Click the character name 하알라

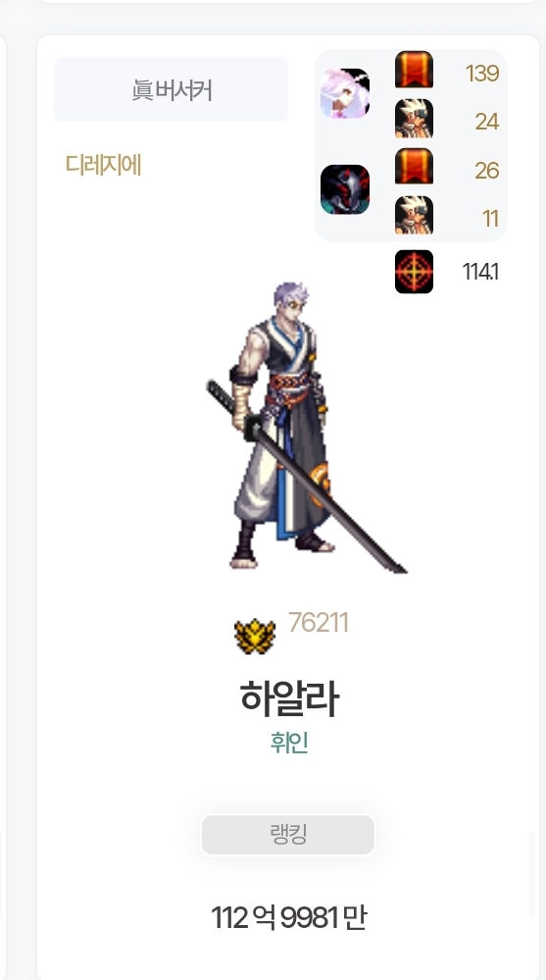pos(289,698)
